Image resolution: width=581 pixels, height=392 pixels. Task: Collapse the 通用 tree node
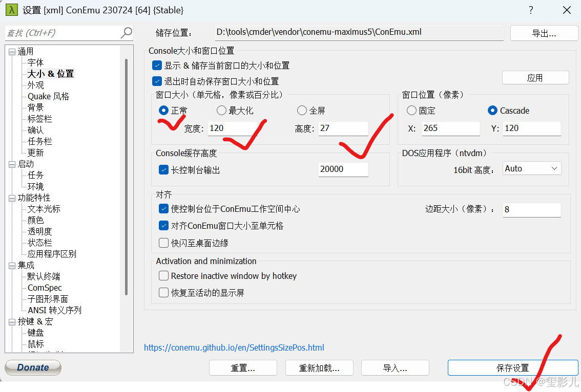pyautogui.click(x=12, y=52)
